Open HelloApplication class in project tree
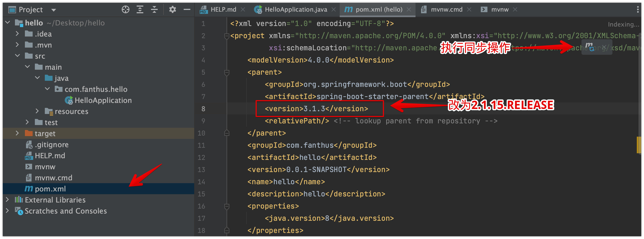Viewport: 644px width, 239px height. point(103,100)
